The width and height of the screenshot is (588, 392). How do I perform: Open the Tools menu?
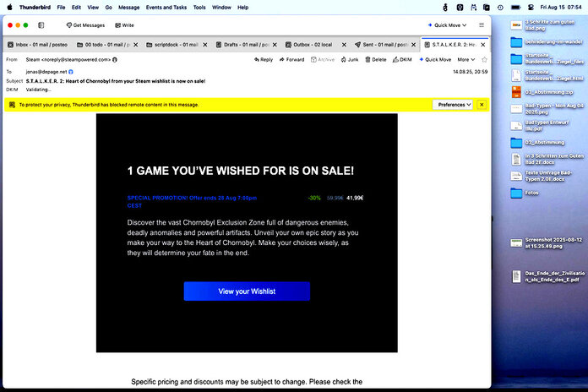[x=199, y=7]
